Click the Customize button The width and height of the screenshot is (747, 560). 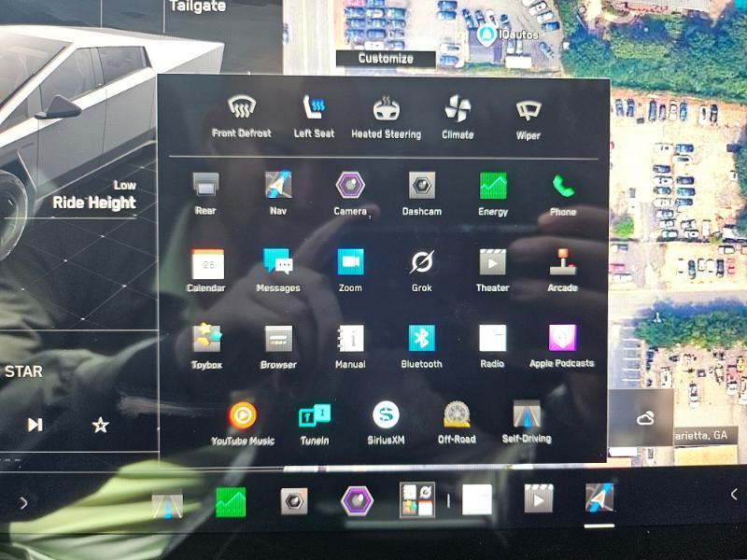386,59
